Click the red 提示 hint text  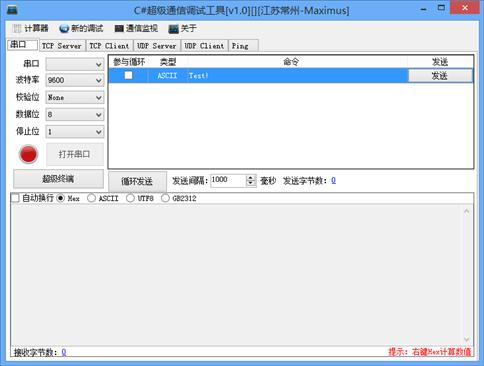tap(430, 352)
